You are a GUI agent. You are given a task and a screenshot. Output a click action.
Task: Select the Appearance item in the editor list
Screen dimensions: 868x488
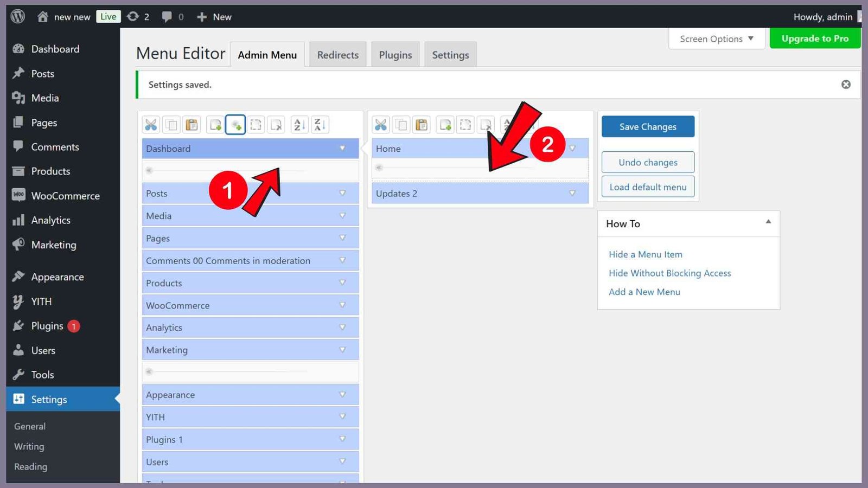click(x=250, y=395)
